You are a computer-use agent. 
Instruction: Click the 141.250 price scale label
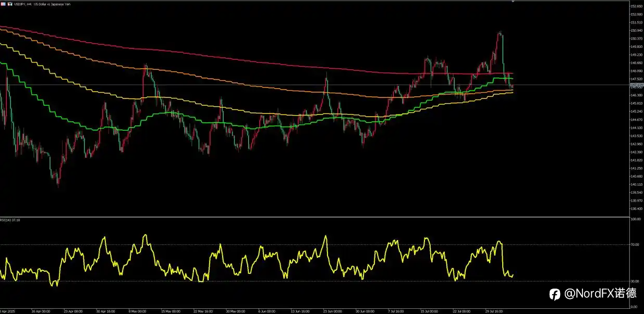636,168
